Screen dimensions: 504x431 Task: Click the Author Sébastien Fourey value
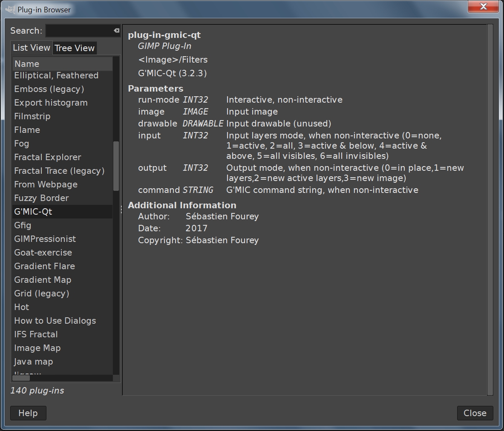point(222,216)
